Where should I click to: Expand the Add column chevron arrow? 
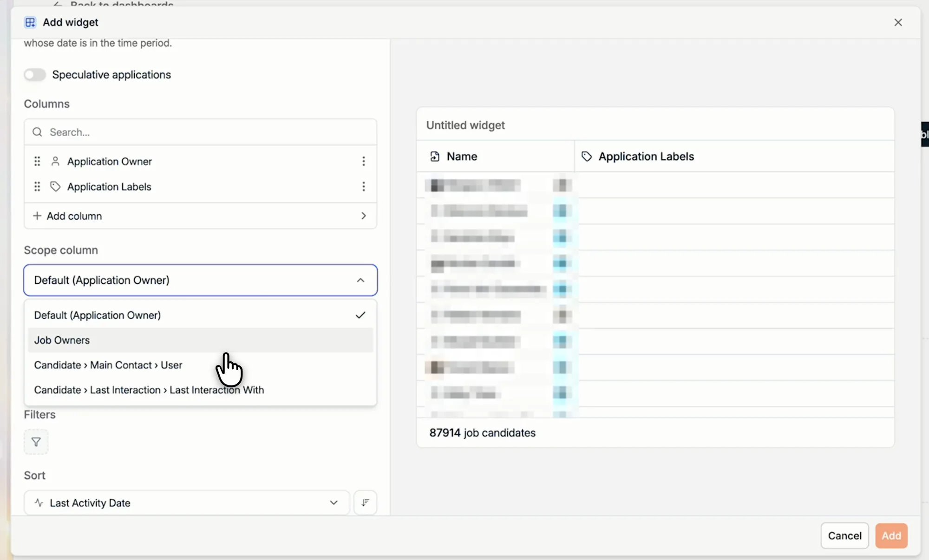[x=363, y=216]
